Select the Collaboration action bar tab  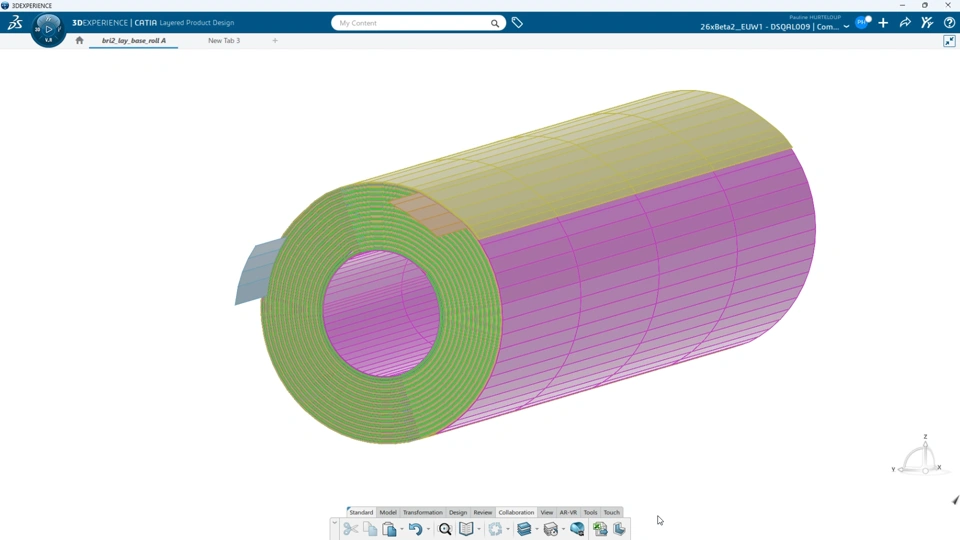coord(516,512)
